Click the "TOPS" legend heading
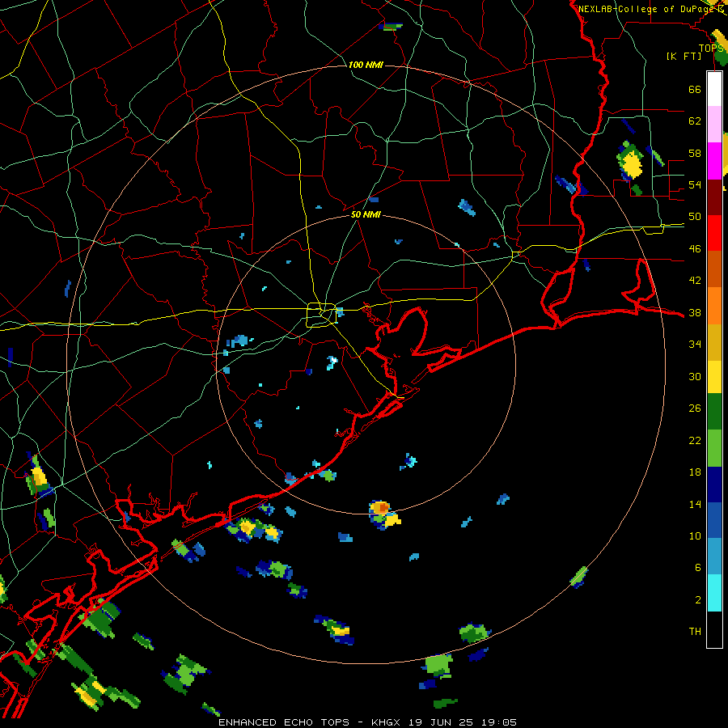 [x=711, y=49]
